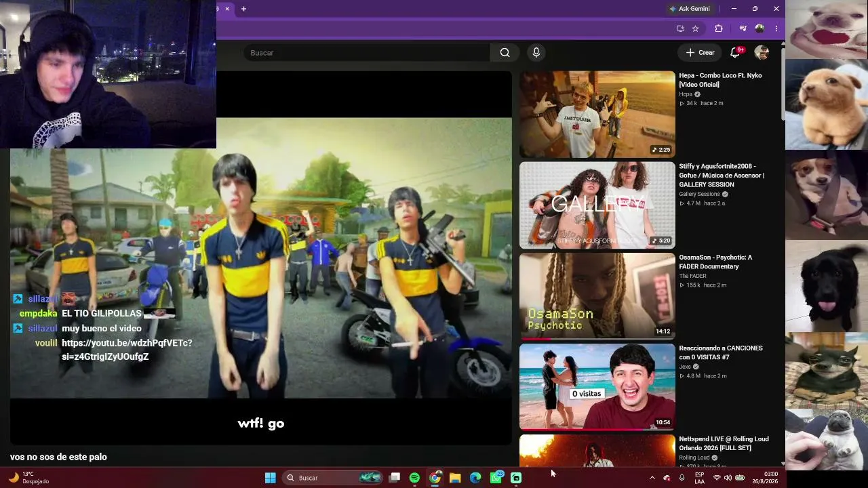
Task: Open The FADER channel name
Action: click(692, 276)
